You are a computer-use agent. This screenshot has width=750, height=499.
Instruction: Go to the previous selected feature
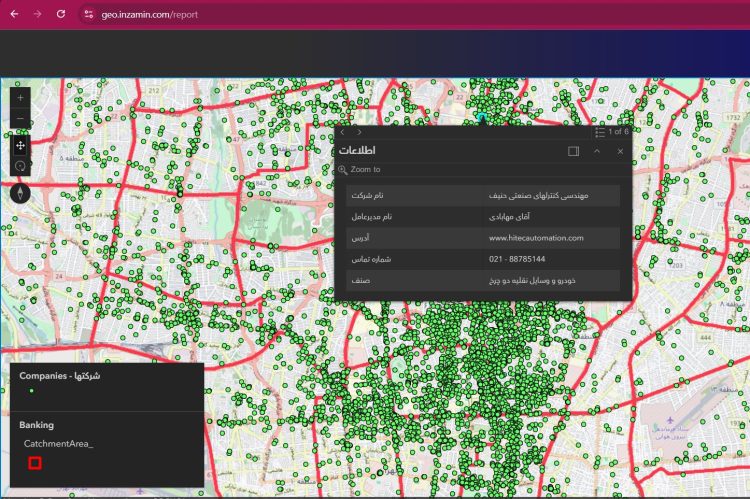click(x=342, y=132)
